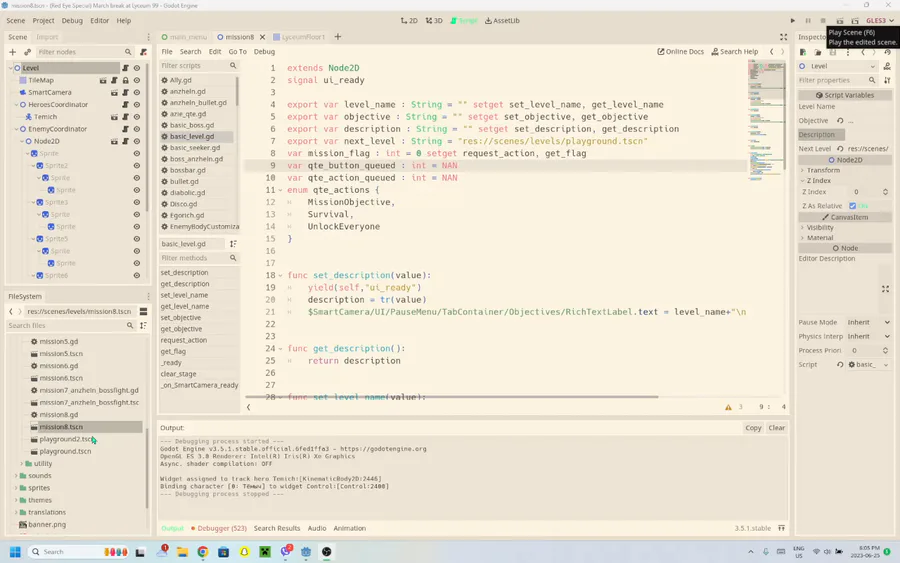Viewport: 900px width, 563px height.
Task: Toggle distraction-free mode in script editor
Action: point(783,37)
